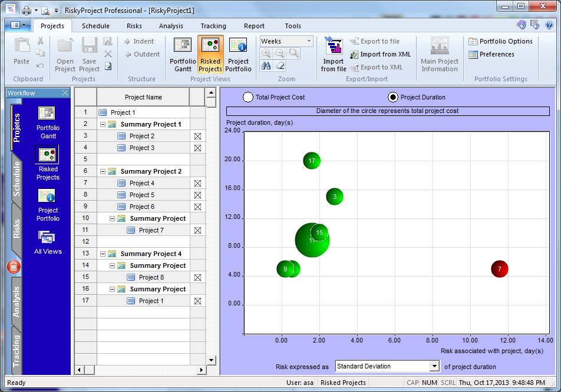Click the red calculator icon on sidebar

tap(14, 267)
